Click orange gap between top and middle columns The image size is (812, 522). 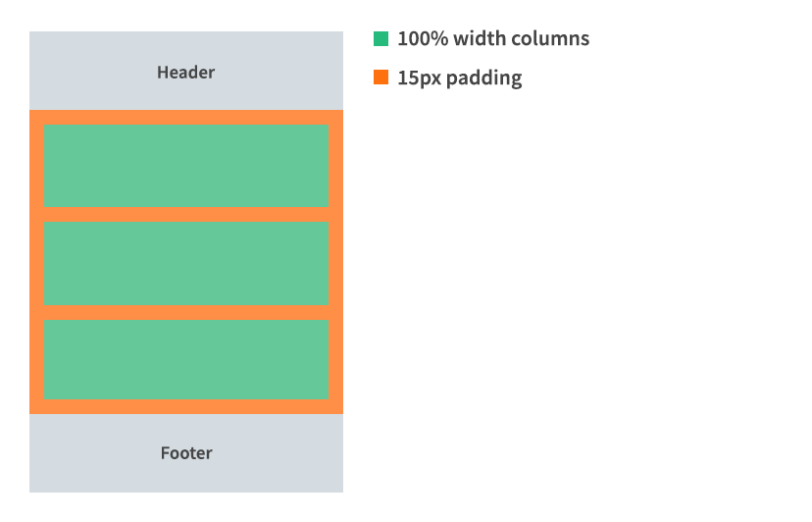coord(186,215)
